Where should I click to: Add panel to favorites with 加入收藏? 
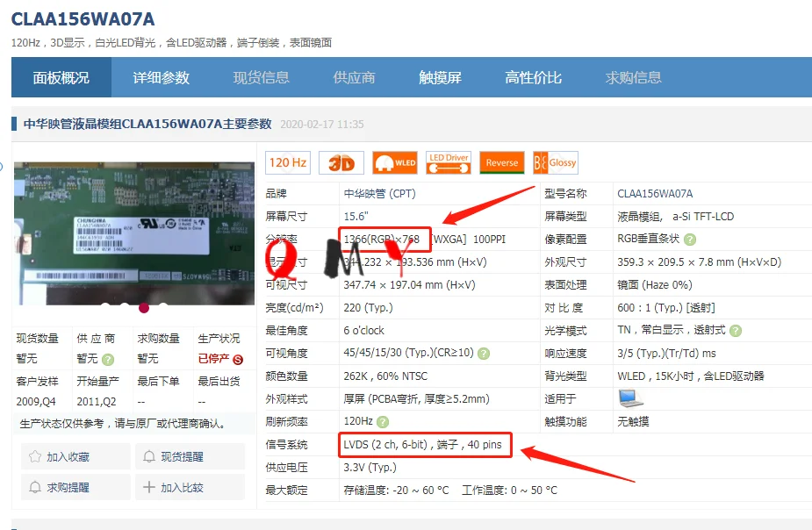coord(75,456)
